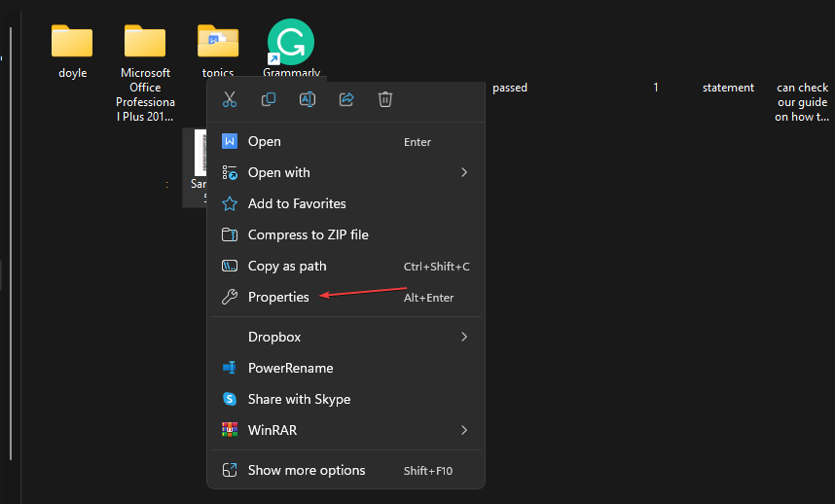Click Show more options

(307, 470)
